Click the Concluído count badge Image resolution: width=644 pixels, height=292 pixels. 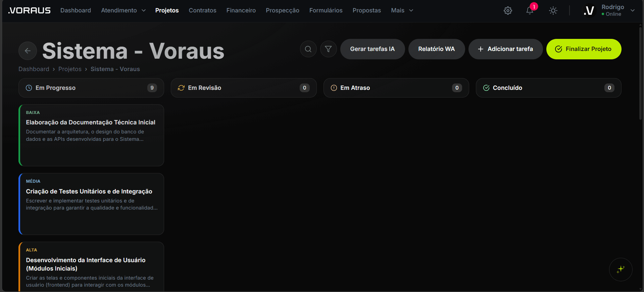609,88
